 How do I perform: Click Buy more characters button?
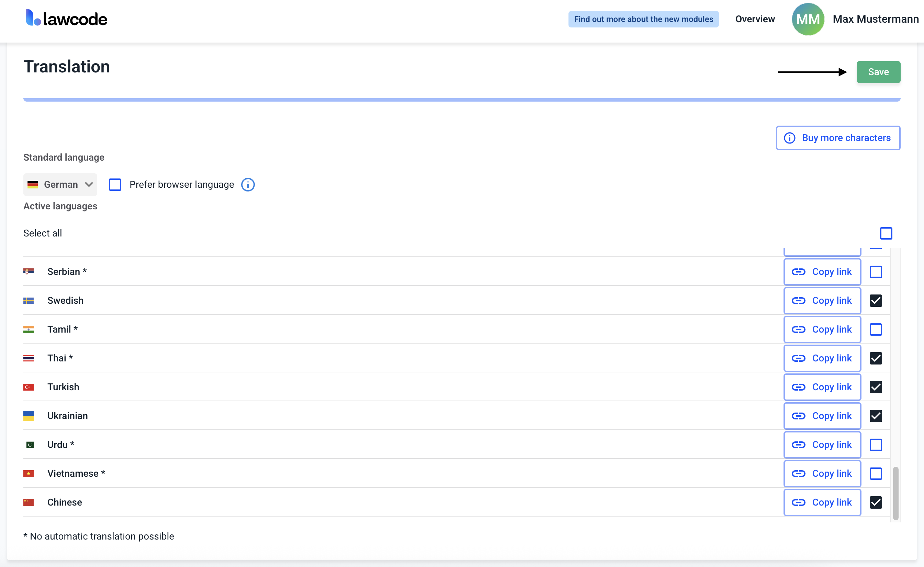click(838, 138)
